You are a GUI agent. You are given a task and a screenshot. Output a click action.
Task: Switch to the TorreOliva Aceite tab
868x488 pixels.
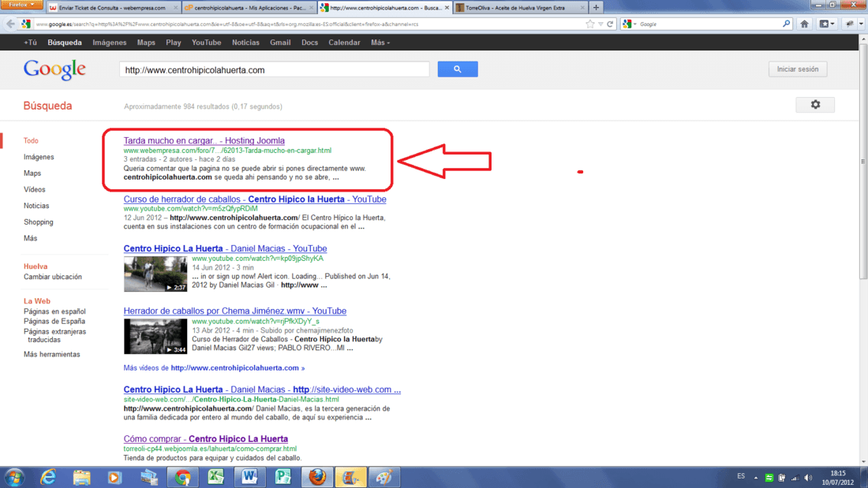coord(520,8)
